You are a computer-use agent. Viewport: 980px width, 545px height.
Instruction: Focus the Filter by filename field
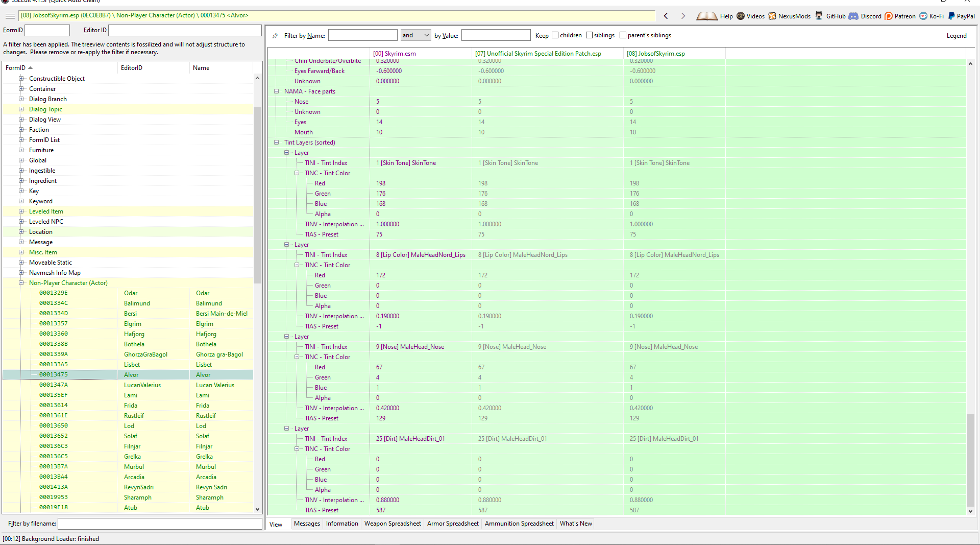[x=160, y=524]
